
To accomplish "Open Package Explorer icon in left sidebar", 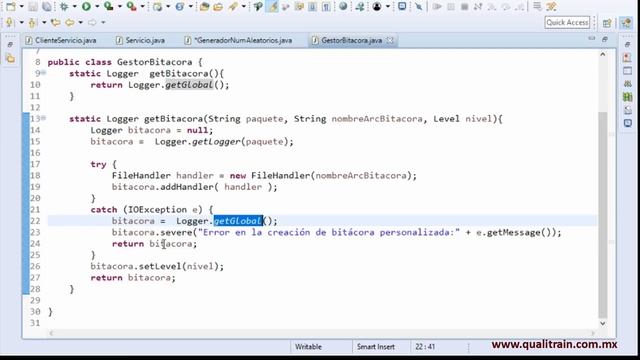I will [10, 59].
